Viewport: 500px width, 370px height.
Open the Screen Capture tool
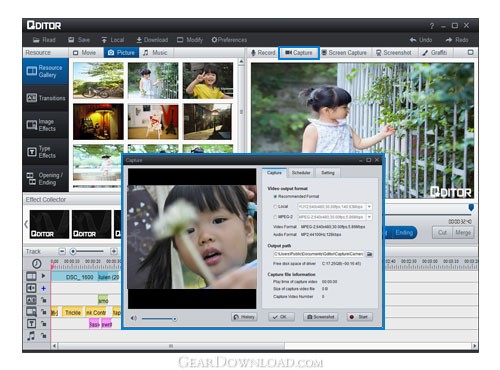(x=344, y=53)
